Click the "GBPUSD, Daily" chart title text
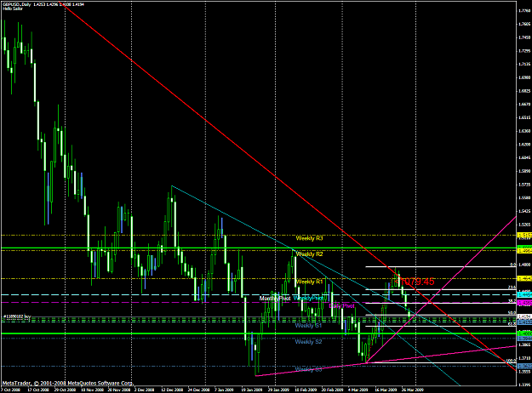Screen dimensions: 532x393 [17, 4]
